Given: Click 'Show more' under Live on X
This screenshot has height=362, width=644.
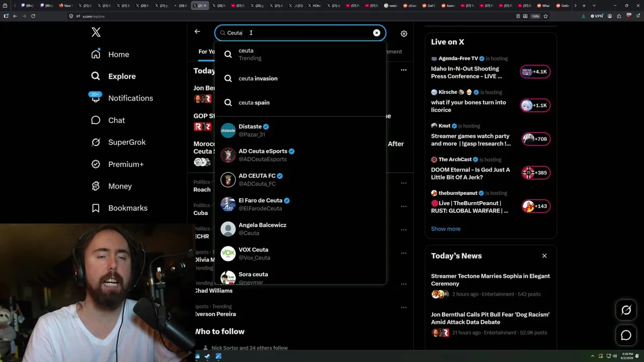Looking at the screenshot, I should pos(446,229).
